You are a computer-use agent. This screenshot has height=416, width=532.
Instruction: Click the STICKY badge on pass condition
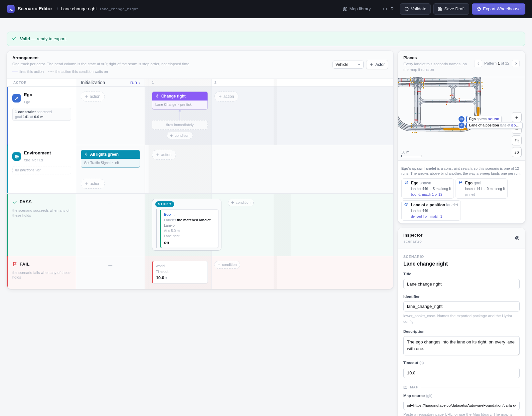pos(165,204)
